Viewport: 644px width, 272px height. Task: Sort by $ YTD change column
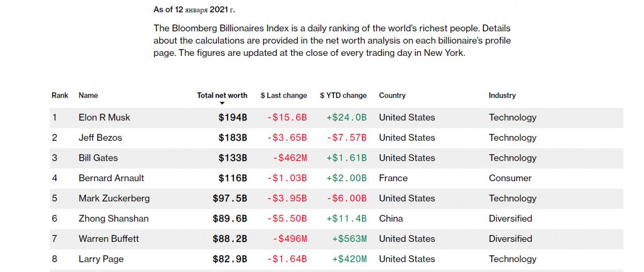[x=343, y=95]
